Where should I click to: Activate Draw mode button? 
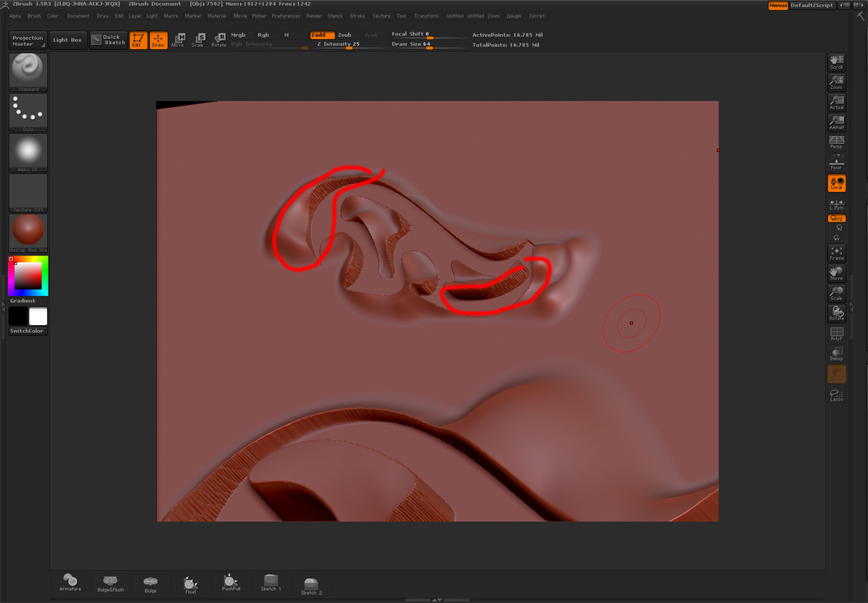click(158, 41)
